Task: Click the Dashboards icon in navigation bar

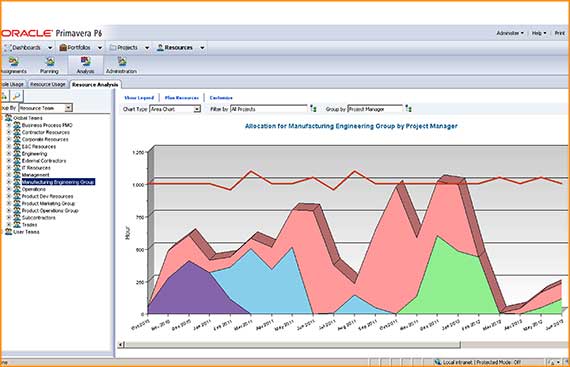Action: (x=8, y=48)
